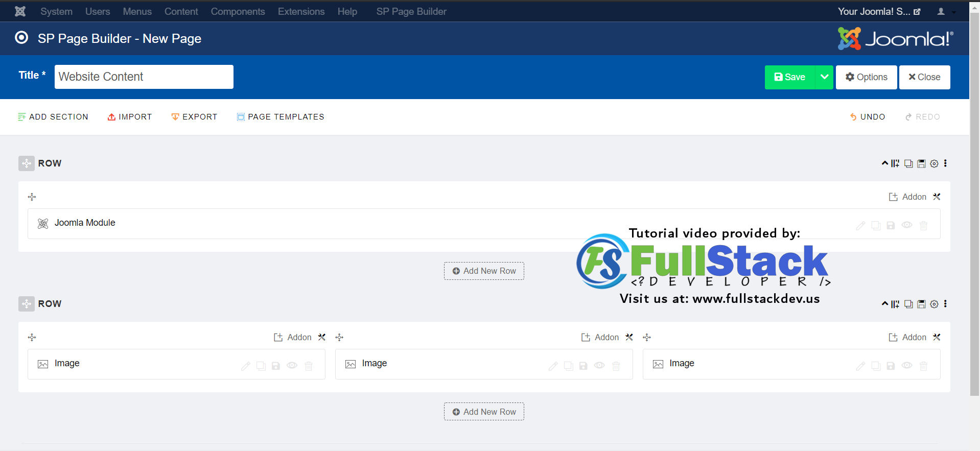Toggle visibility of the Joomla Module addon
This screenshot has width=980, height=451.
pyautogui.click(x=907, y=225)
